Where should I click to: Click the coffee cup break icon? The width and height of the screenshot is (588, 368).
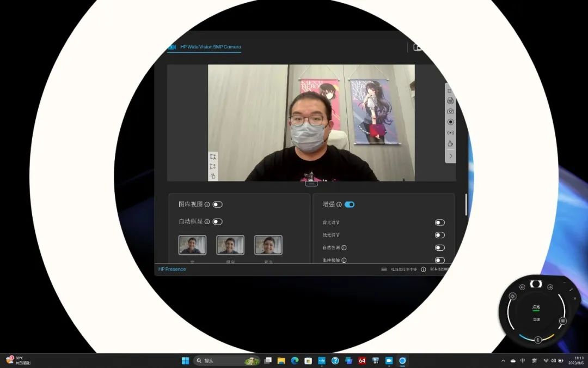[x=450, y=143]
